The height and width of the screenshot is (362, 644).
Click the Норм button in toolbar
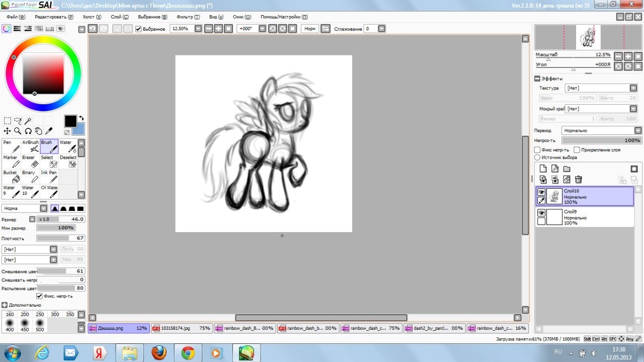(310, 29)
